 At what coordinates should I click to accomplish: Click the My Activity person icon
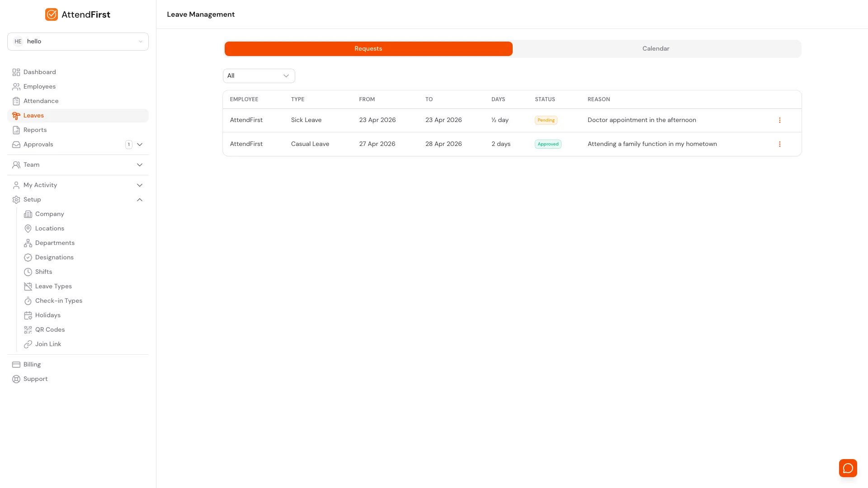click(x=16, y=185)
